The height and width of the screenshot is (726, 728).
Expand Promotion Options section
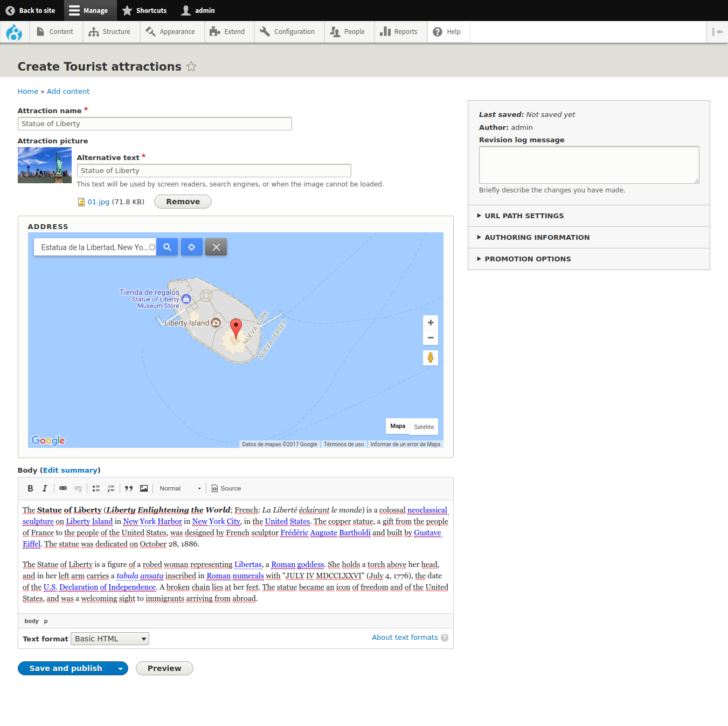(x=527, y=259)
